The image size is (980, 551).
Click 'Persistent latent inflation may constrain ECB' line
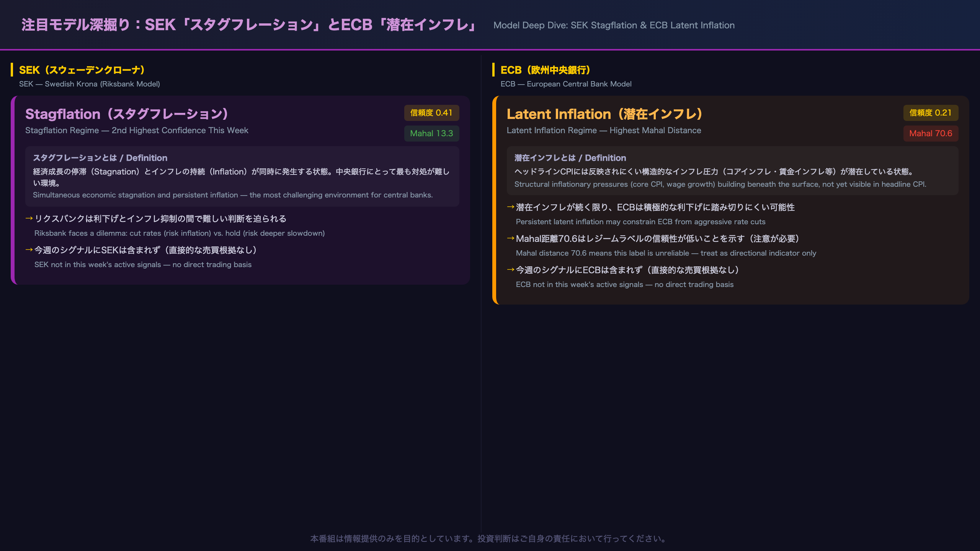click(640, 222)
